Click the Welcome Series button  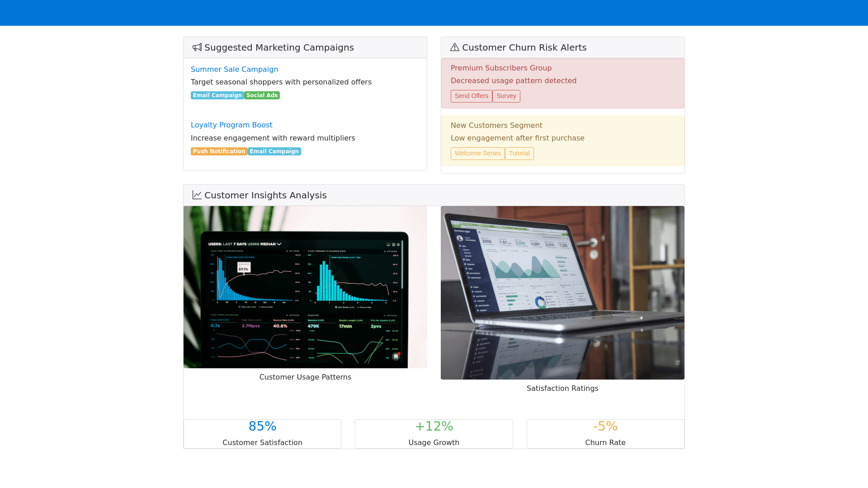(477, 154)
